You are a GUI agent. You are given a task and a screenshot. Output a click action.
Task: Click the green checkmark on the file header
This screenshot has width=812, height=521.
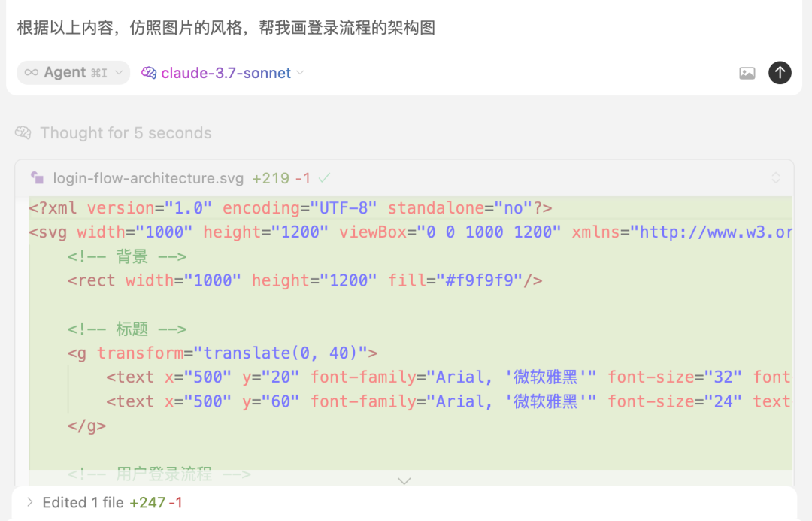point(324,178)
